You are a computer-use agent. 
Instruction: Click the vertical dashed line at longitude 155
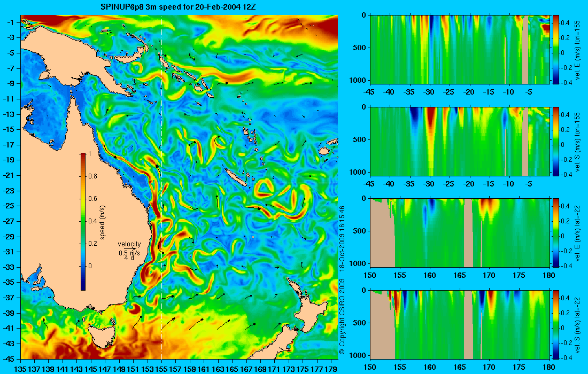(x=161, y=187)
